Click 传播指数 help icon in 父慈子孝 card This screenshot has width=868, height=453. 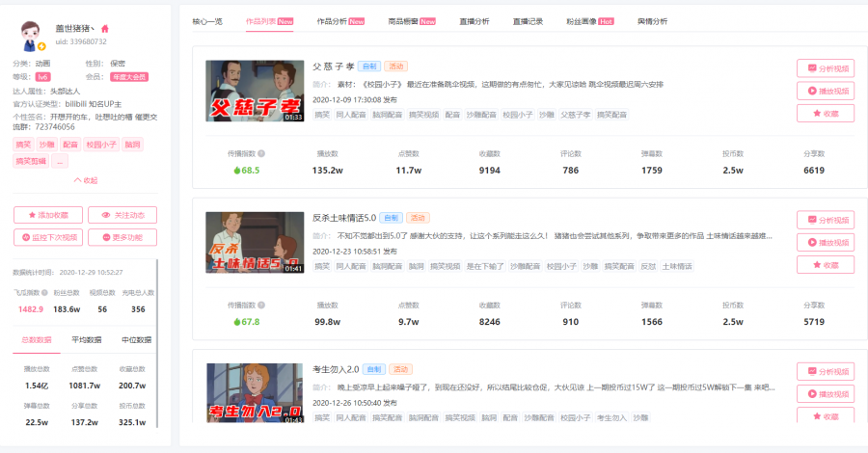(261, 154)
